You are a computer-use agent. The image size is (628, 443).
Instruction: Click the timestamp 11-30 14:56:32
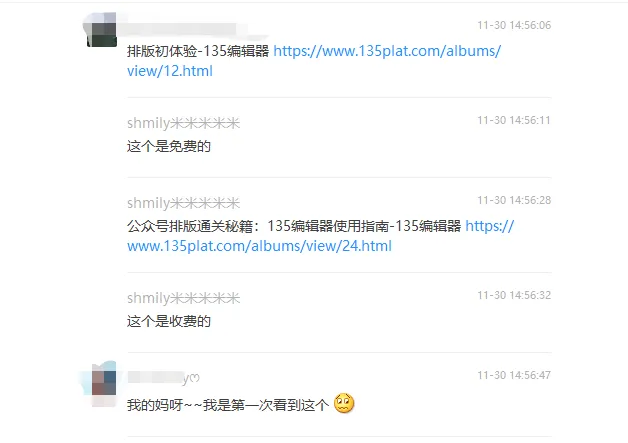pos(514,295)
